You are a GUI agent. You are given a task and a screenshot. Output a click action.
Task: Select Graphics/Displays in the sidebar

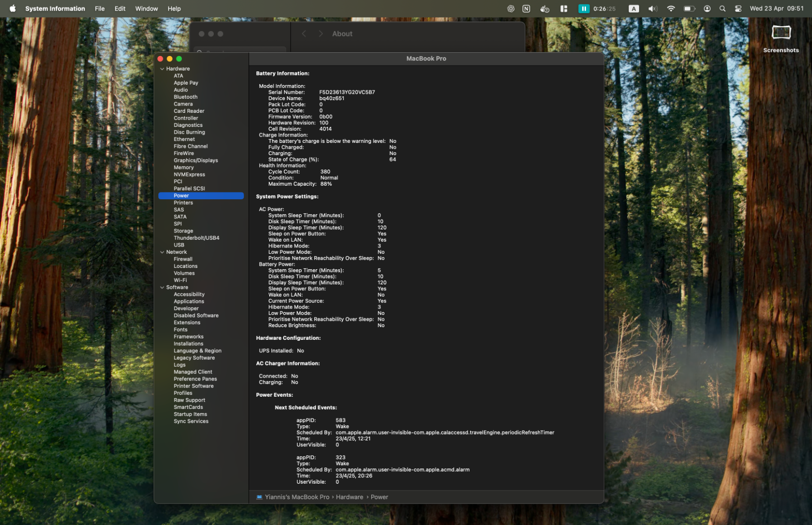point(196,160)
